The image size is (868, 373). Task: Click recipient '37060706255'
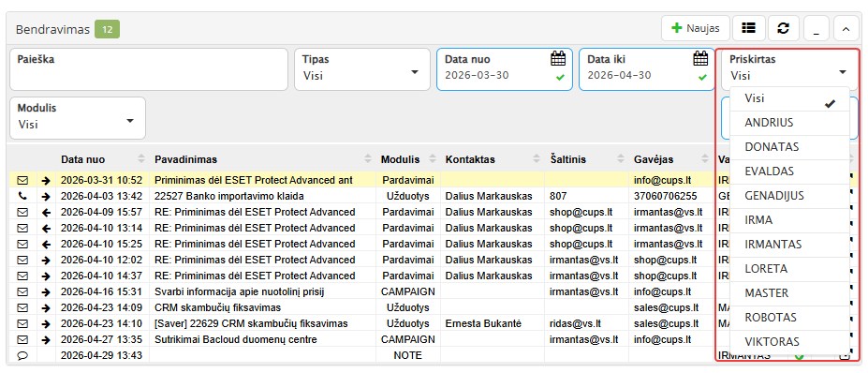pos(665,196)
